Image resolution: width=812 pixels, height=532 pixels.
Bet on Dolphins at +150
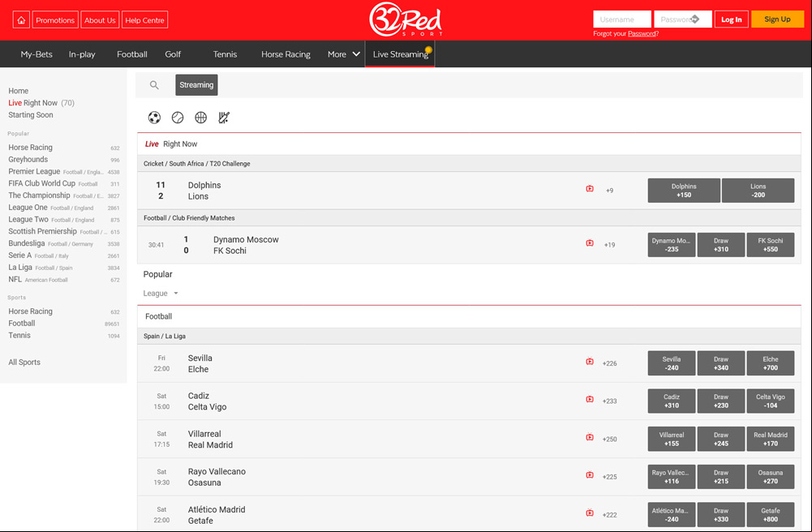click(684, 191)
